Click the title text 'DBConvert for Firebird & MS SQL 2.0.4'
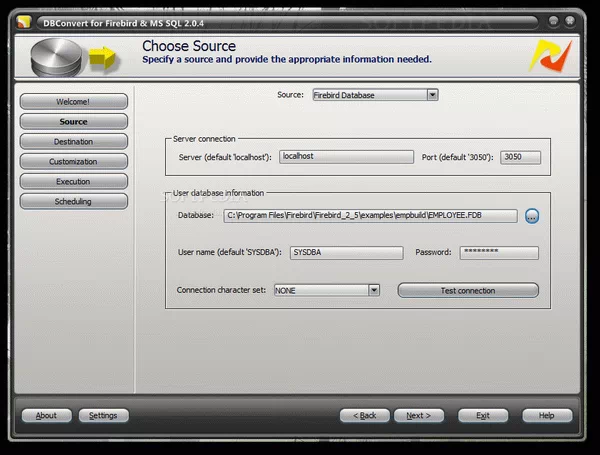600x455 pixels. (123, 23)
